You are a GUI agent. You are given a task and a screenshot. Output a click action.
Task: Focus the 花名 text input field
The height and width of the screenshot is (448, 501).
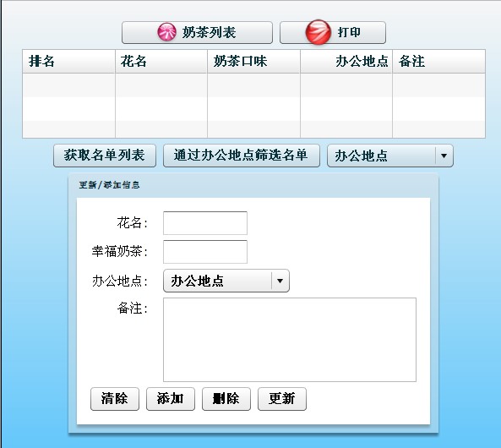pos(205,223)
